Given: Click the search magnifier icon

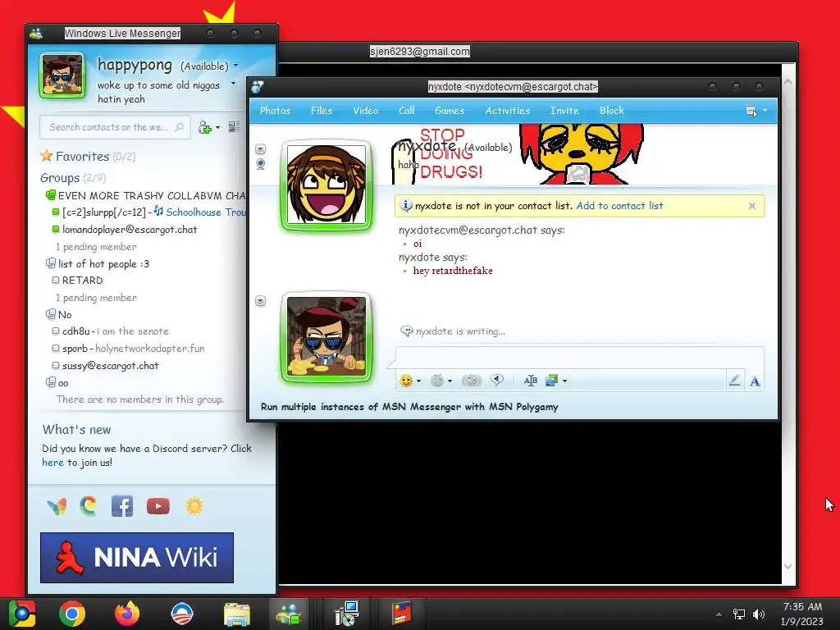Looking at the screenshot, I should (180, 127).
